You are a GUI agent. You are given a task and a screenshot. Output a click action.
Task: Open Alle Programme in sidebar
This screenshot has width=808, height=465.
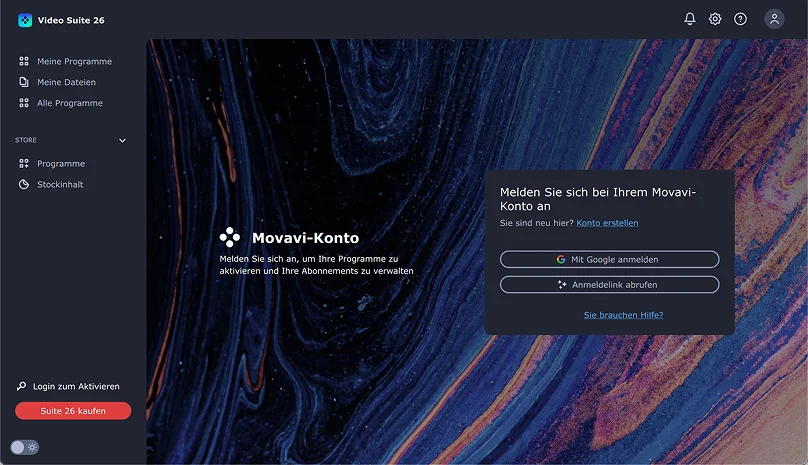(x=72, y=103)
